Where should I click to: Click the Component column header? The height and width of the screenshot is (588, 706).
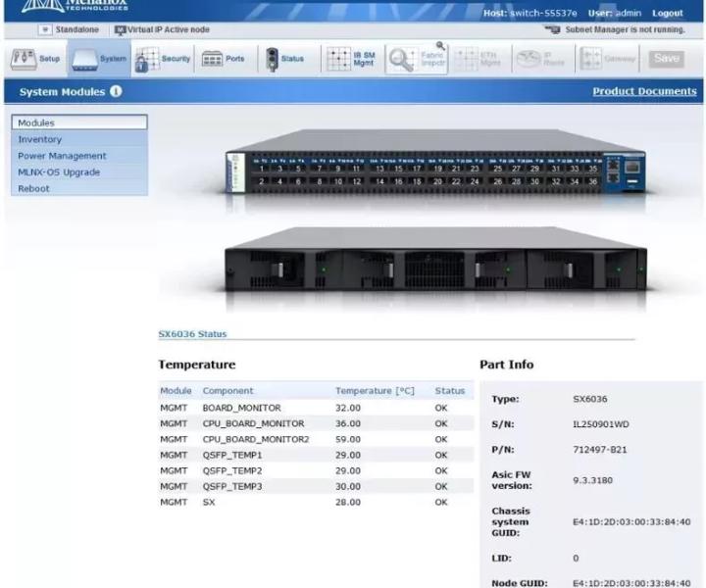coord(227,391)
